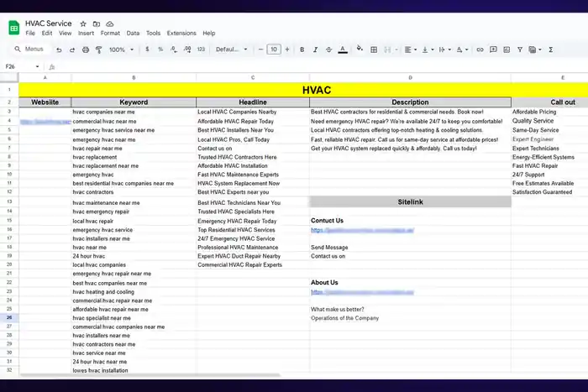Screen dimensions: 588x392
Task: Toggle bold formatting
Action: coord(302,50)
